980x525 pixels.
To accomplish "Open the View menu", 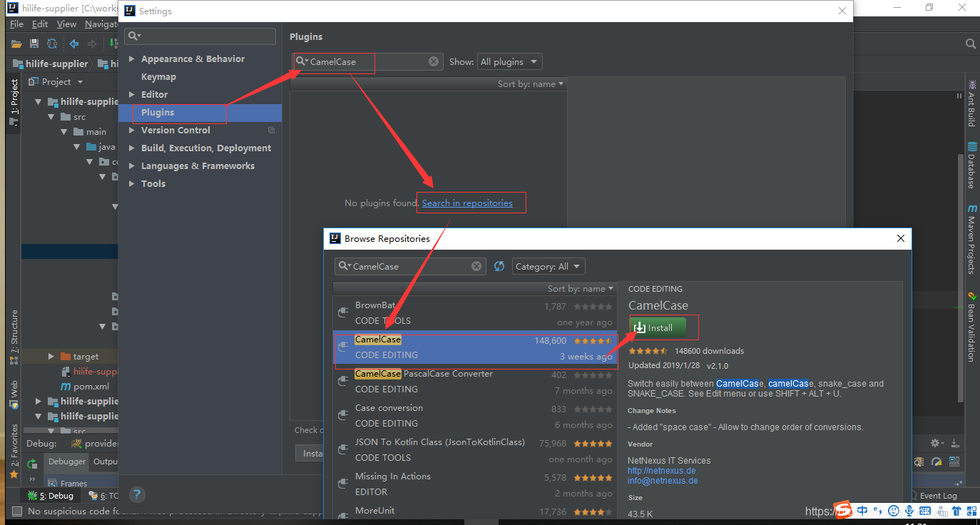I will pyautogui.click(x=66, y=24).
